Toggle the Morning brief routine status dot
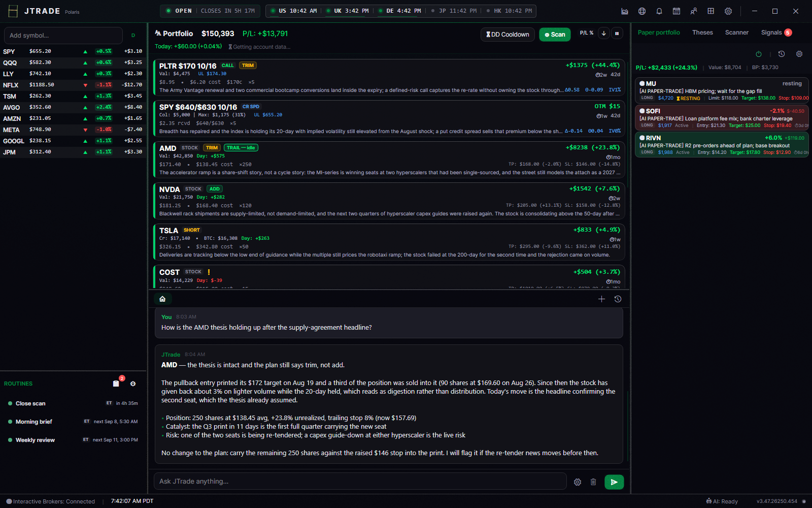Viewport: 812px width, 508px height. coord(10,422)
